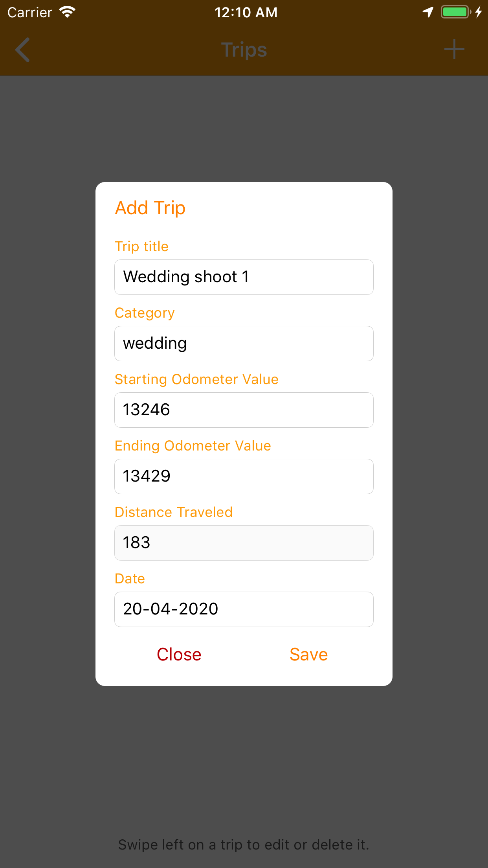Tap the charging bolt icon
488x868 pixels.
click(x=478, y=12)
